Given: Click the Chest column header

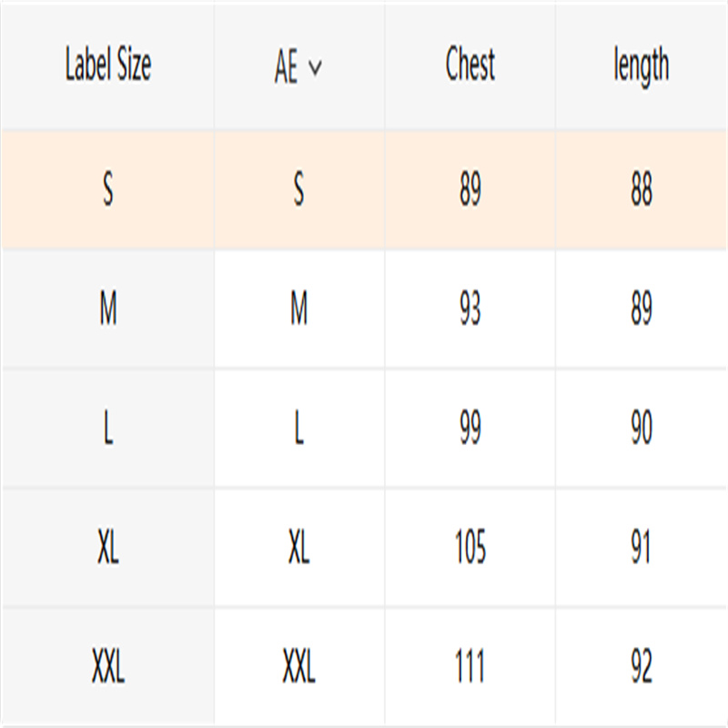Looking at the screenshot, I should [470, 64].
